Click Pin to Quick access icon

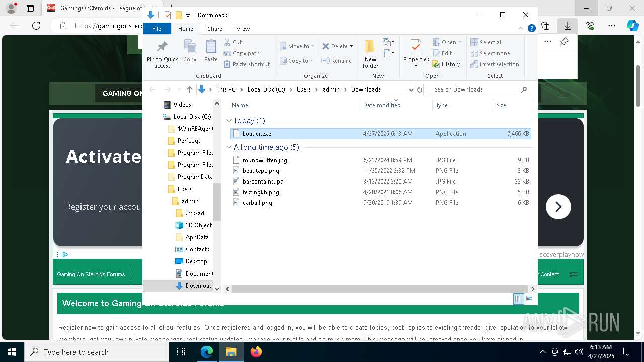[162, 54]
